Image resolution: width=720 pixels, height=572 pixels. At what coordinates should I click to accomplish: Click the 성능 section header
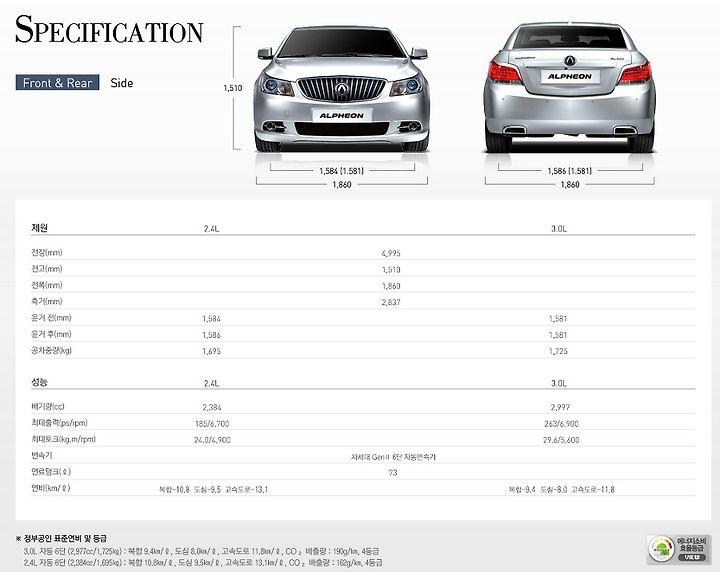point(39,382)
